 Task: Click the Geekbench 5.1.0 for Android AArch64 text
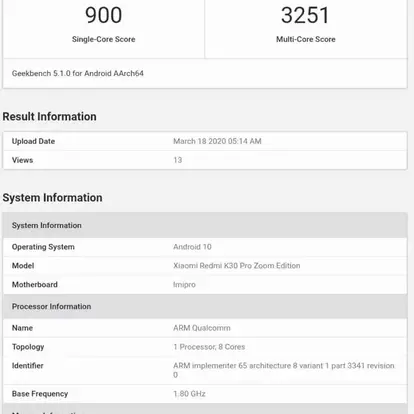point(78,73)
